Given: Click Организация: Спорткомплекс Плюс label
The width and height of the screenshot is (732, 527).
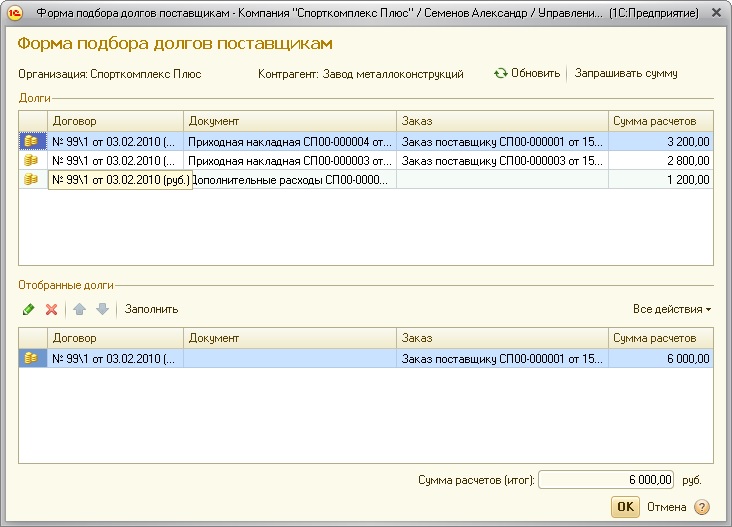Looking at the screenshot, I should coord(110,74).
